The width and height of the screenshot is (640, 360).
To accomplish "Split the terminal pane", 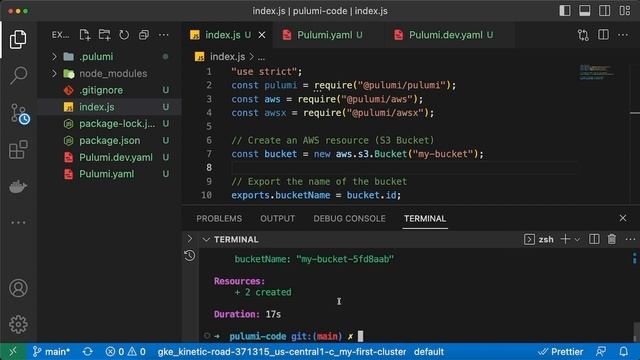I will 594,240.
